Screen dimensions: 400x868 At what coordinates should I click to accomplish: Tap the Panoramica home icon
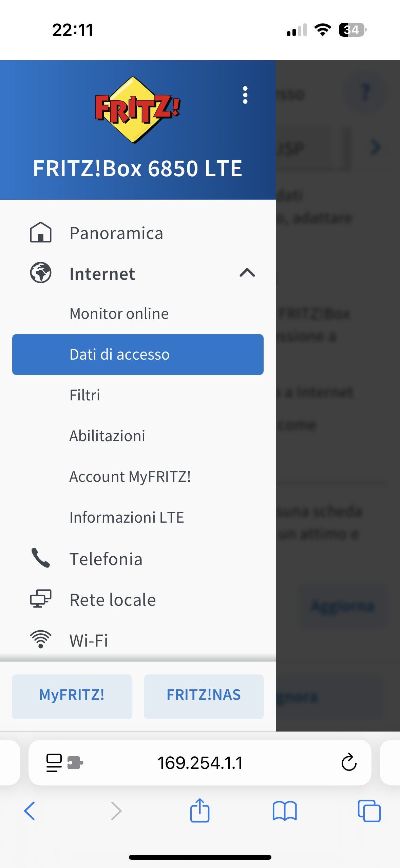click(x=41, y=233)
